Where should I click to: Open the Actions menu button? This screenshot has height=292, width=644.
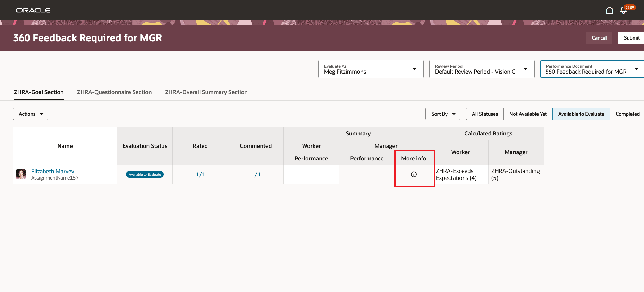tap(31, 114)
